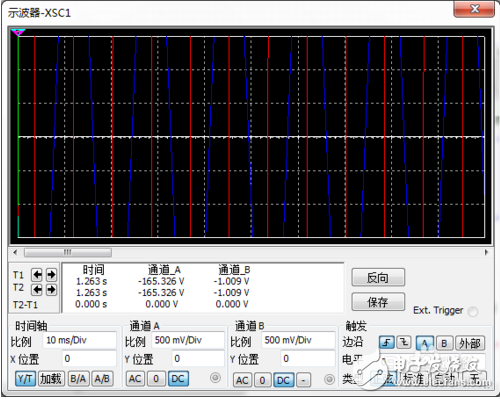Toggle channel B invert minus button

[303, 380]
